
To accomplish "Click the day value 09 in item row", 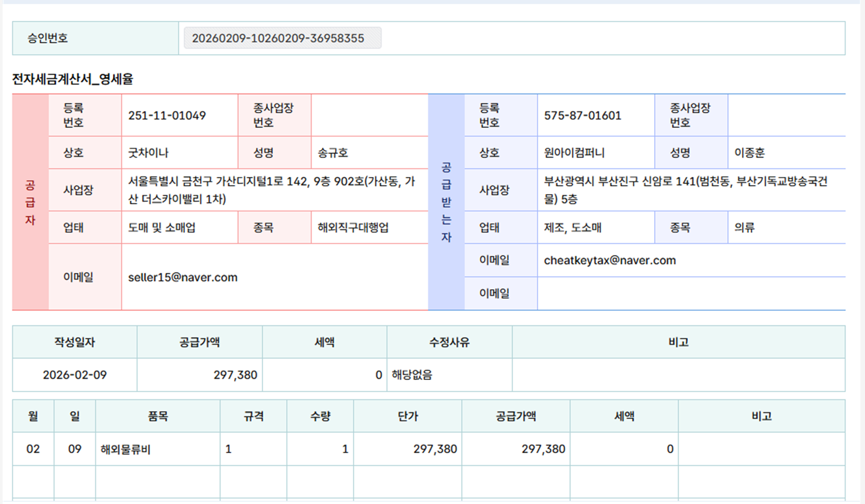I will (x=75, y=449).
